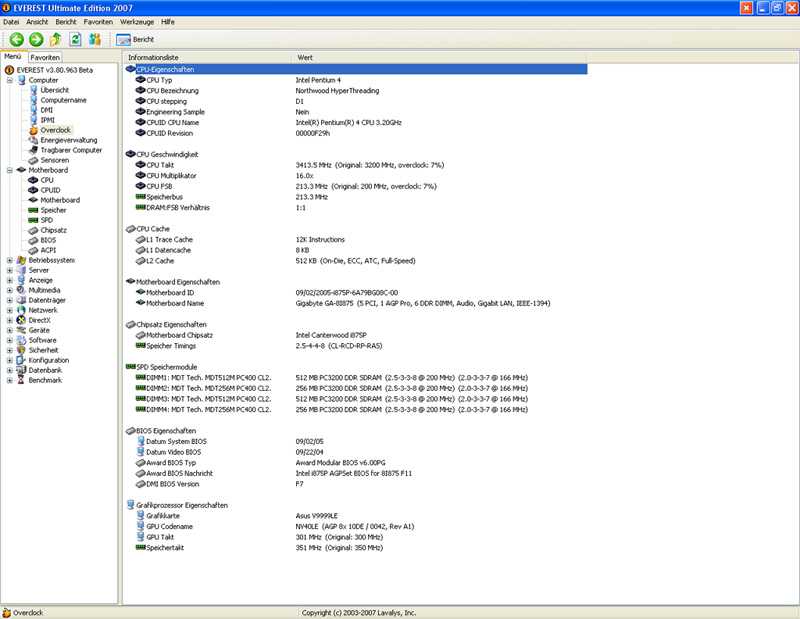Screen dimensions: 800x619
Task: Select Energieverwaltung in the tree
Action: click(x=68, y=140)
